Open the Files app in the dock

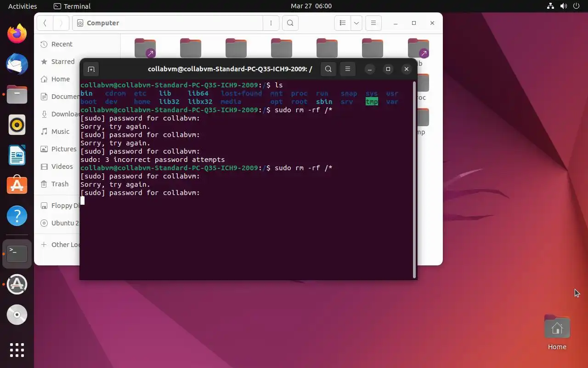point(17,94)
